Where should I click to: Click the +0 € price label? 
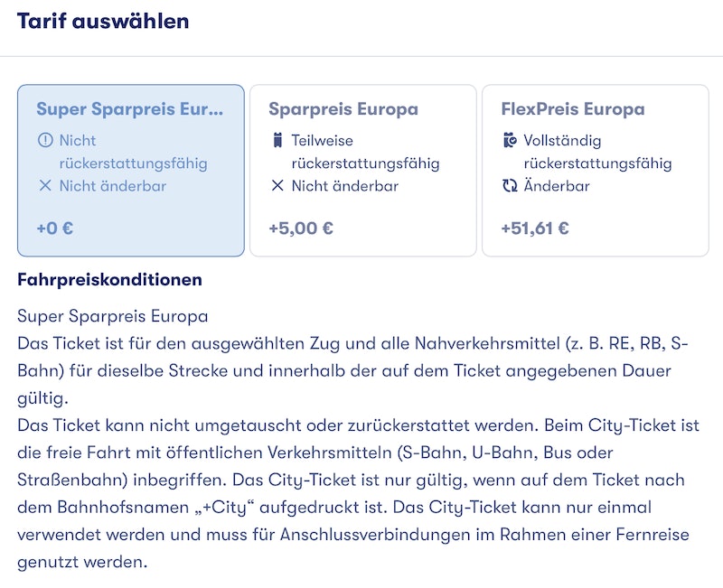coord(55,229)
